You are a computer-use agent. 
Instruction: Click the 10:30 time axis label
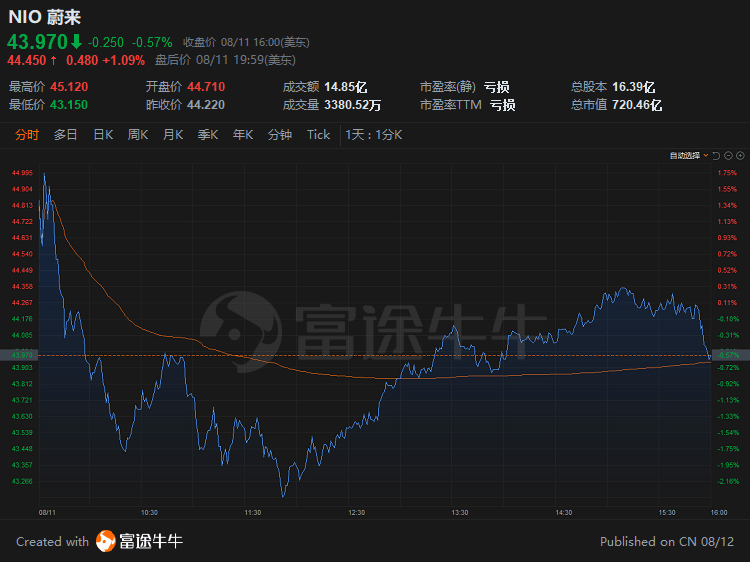pyautogui.click(x=149, y=513)
